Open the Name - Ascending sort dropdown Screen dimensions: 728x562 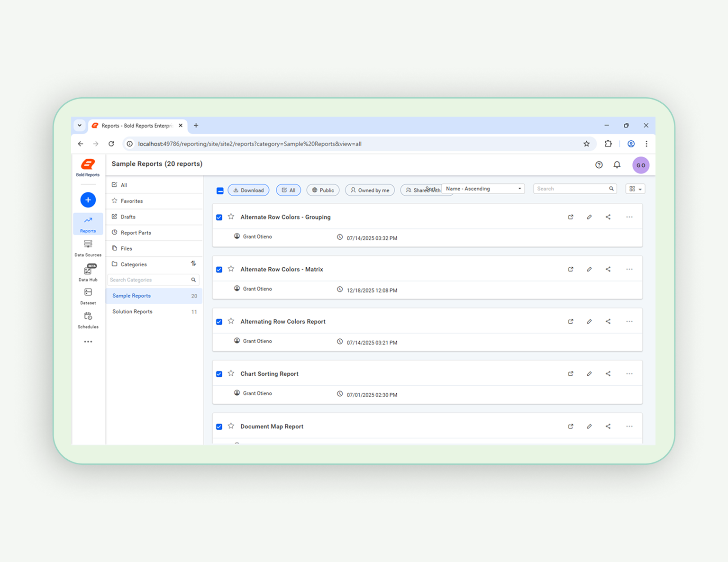coord(483,188)
